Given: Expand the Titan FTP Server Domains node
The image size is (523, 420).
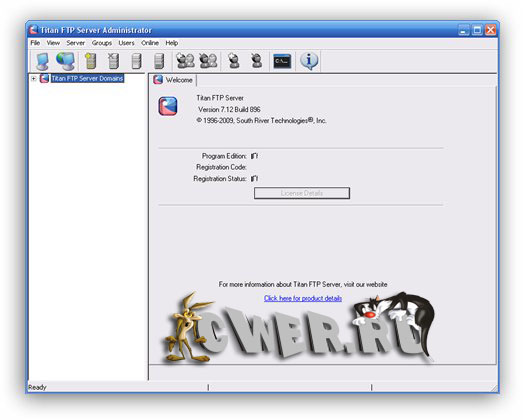Looking at the screenshot, I should [33, 79].
